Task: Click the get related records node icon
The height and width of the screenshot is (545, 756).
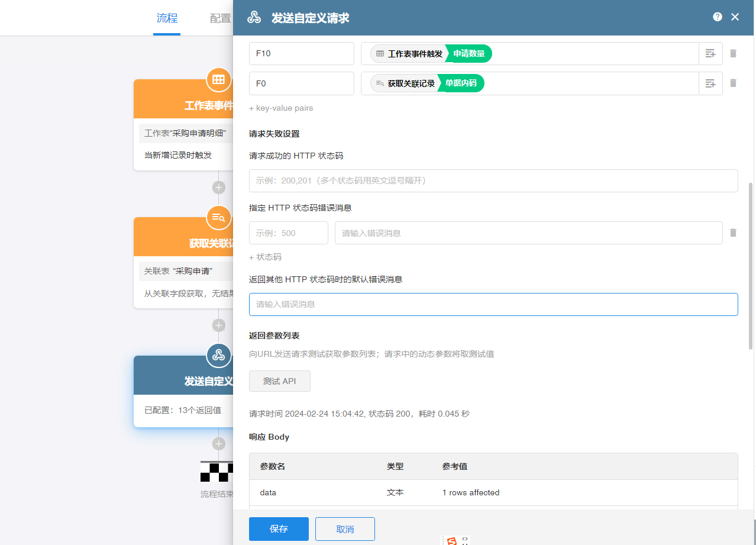Action: (x=218, y=218)
